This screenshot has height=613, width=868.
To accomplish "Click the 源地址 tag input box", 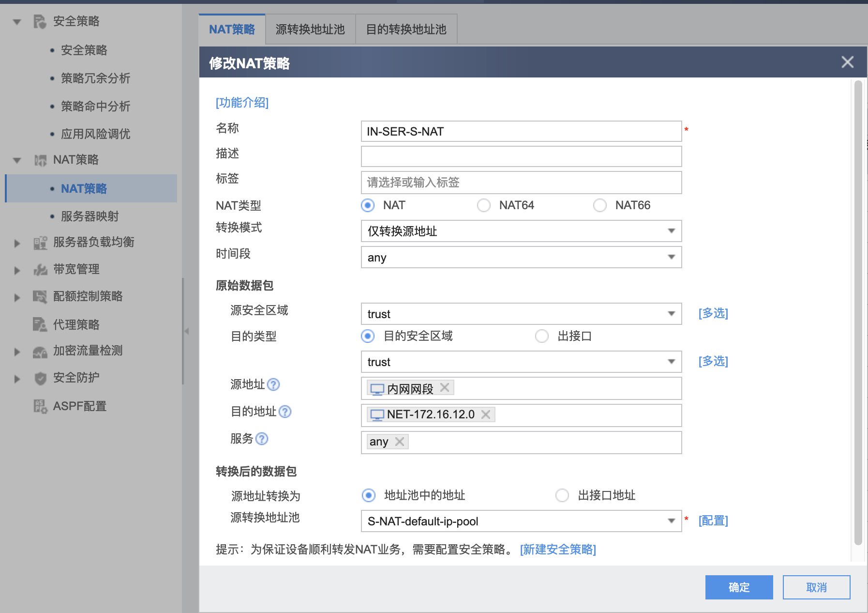I will pos(522,388).
